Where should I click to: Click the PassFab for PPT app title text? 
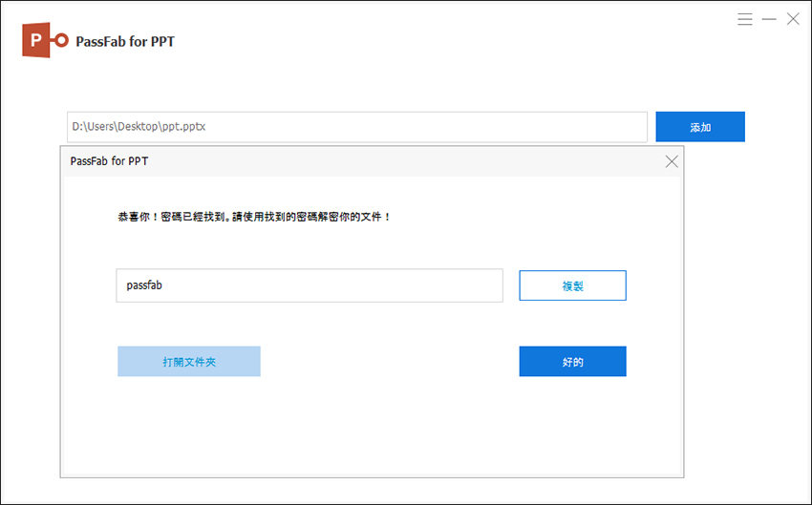click(x=125, y=41)
